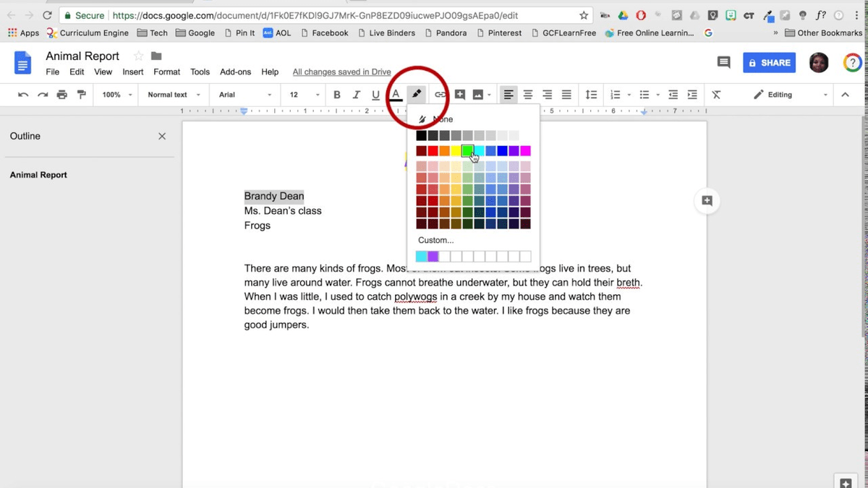The height and width of the screenshot is (488, 868).
Task: Expand the Normal text style dropdown
Action: pyautogui.click(x=173, y=95)
